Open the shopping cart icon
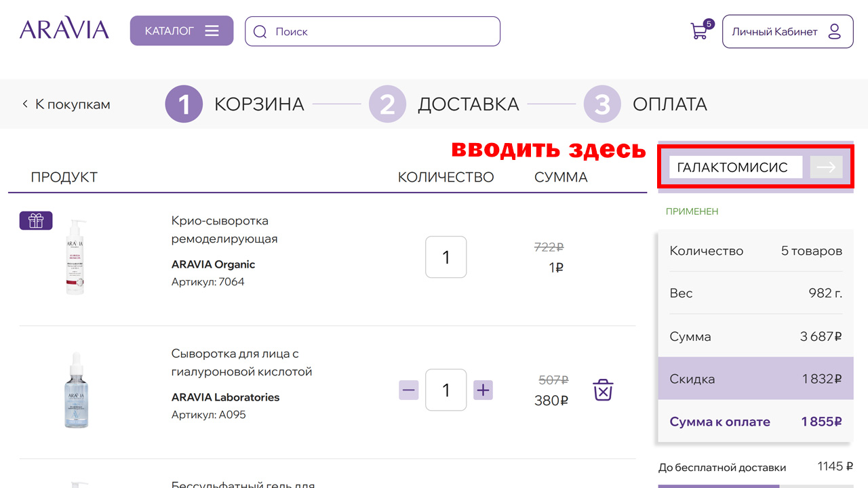Image resolution: width=868 pixels, height=488 pixels. click(699, 31)
